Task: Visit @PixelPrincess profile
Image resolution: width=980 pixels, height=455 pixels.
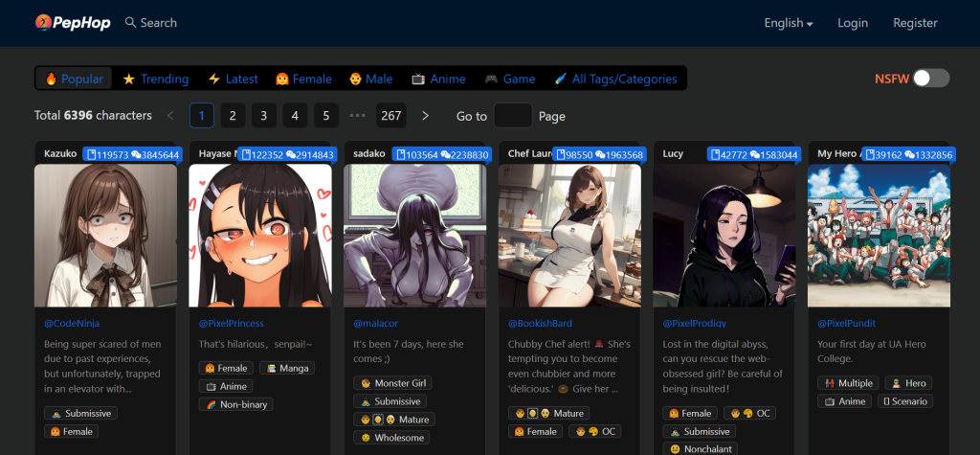Action: point(232,324)
